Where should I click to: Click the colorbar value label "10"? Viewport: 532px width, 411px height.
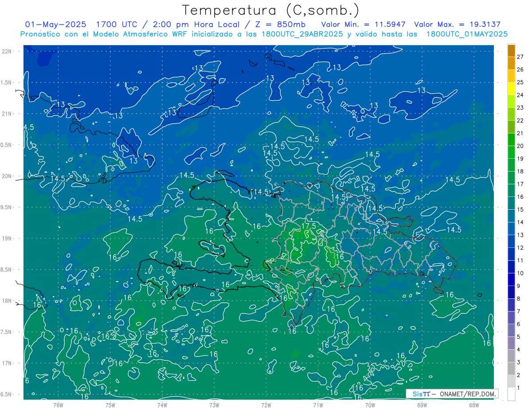tap(520, 273)
